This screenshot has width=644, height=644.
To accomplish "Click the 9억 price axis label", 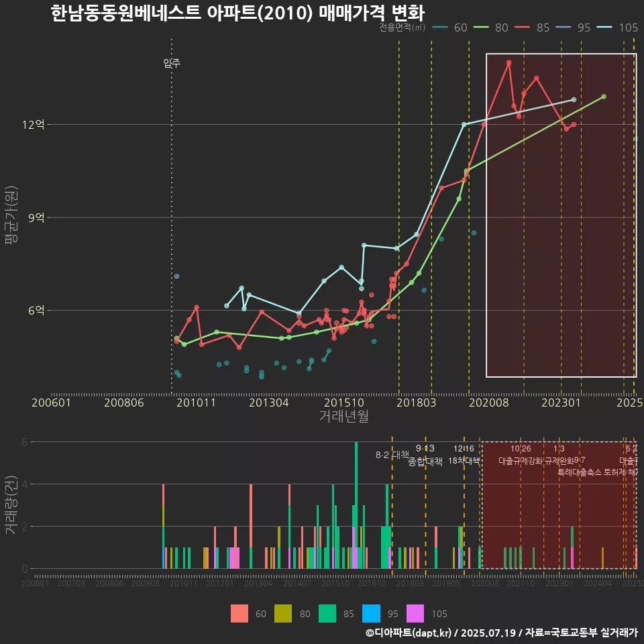I will click(x=36, y=217).
